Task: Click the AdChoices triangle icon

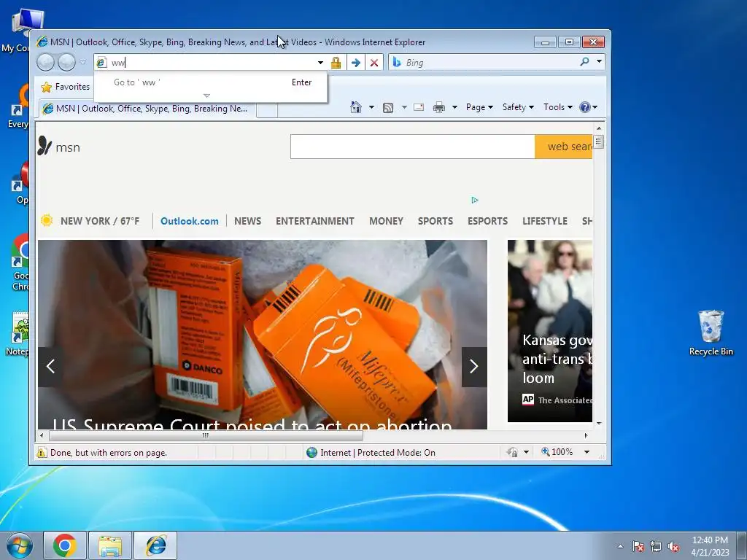Action: [474, 200]
